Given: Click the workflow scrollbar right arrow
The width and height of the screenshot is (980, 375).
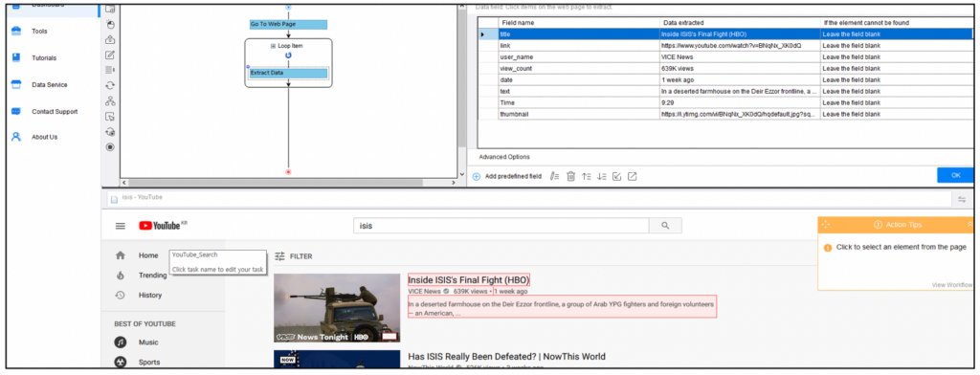Looking at the screenshot, I should [454, 183].
